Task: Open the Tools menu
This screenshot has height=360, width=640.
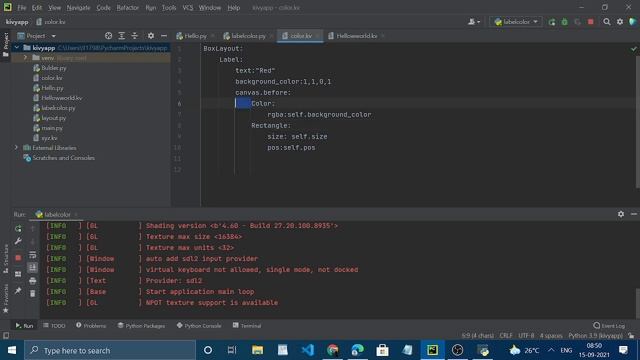Action: [169, 8]
